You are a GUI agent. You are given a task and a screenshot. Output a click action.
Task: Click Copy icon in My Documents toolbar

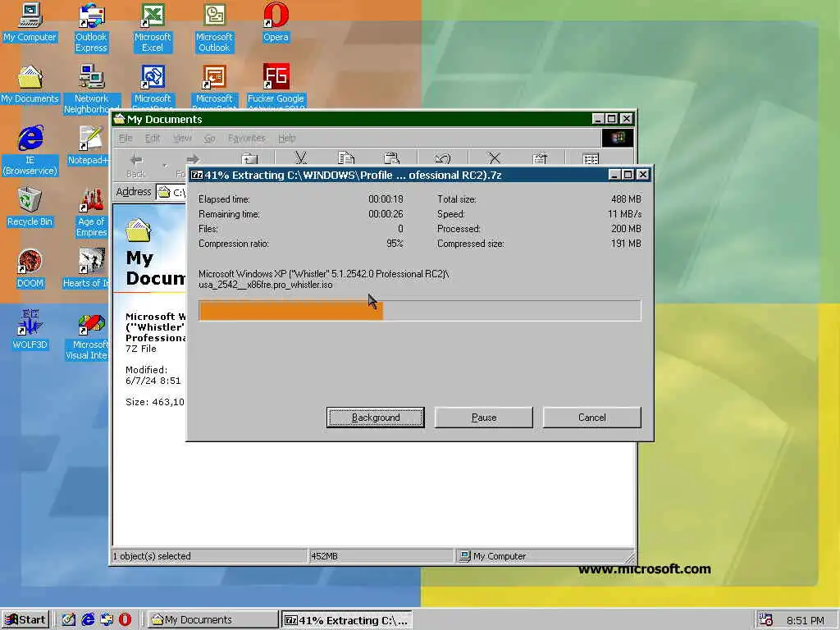[346, 158]
